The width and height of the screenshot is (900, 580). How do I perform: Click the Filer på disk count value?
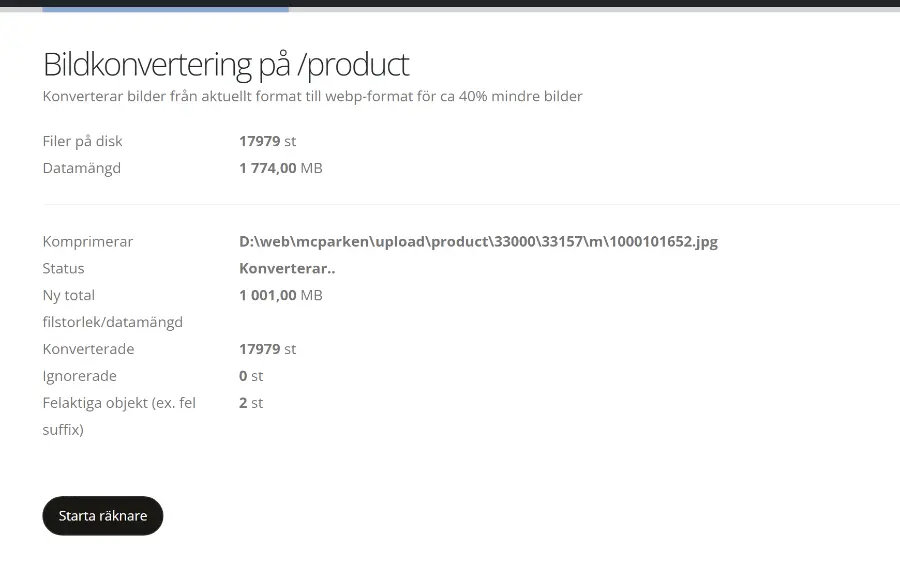tap(267, 141)
